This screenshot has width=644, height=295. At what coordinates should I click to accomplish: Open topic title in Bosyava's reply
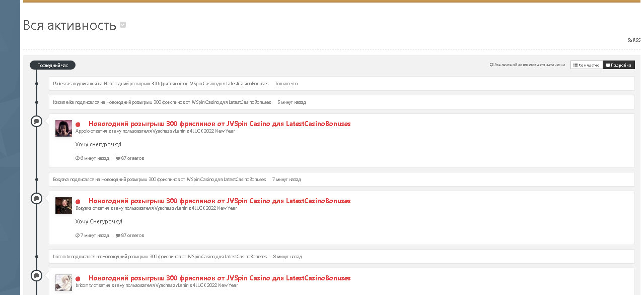[x=220, y=201]
